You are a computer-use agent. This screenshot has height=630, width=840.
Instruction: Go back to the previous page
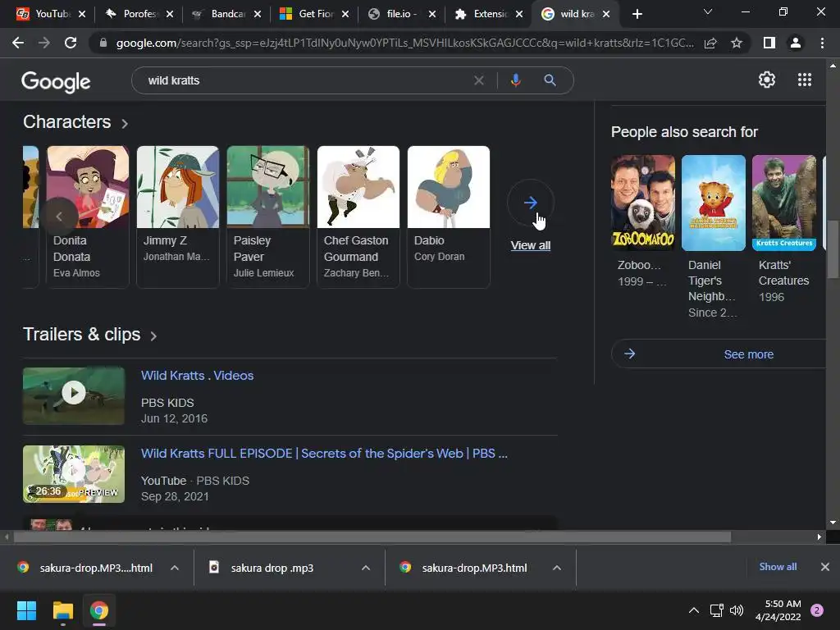click(18, 43)
